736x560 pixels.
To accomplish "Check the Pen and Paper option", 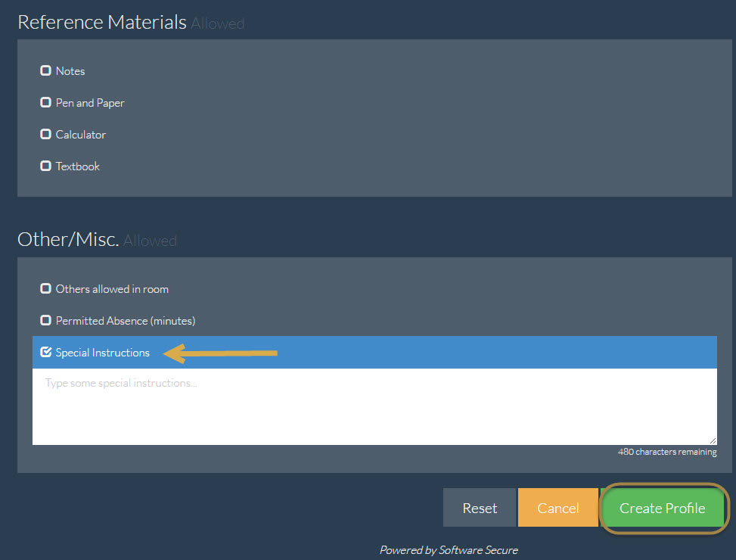I will (45, 102).
